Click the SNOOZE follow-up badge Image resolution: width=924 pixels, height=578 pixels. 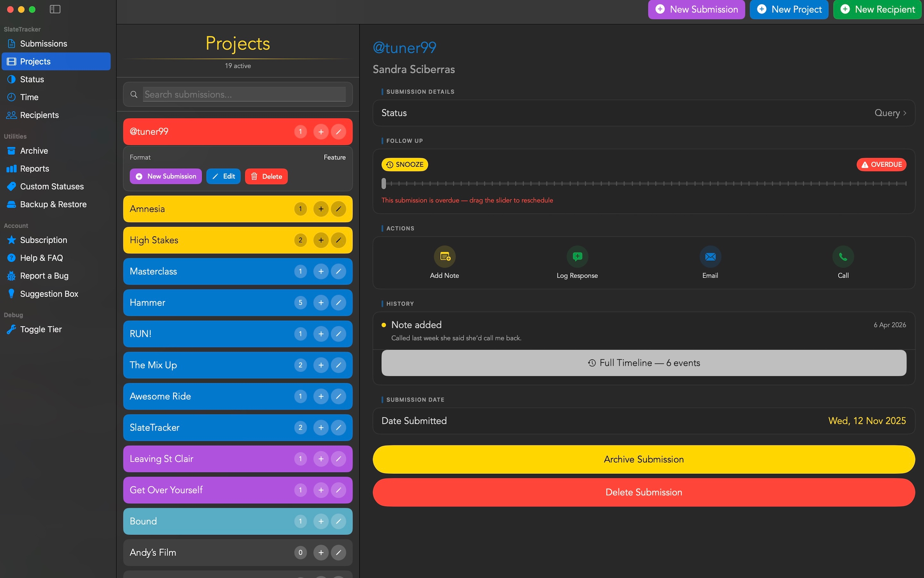point(405,165)
